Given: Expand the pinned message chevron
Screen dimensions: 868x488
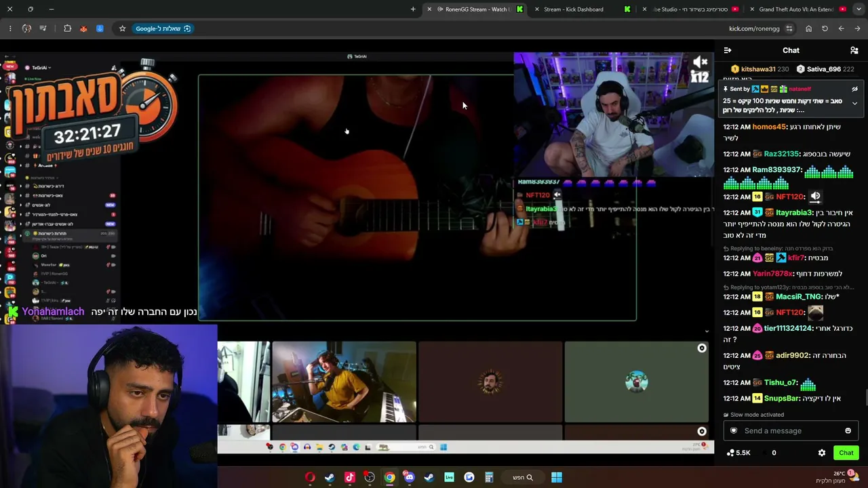Looking at the screenshot, I should click(x=854, y=104).
